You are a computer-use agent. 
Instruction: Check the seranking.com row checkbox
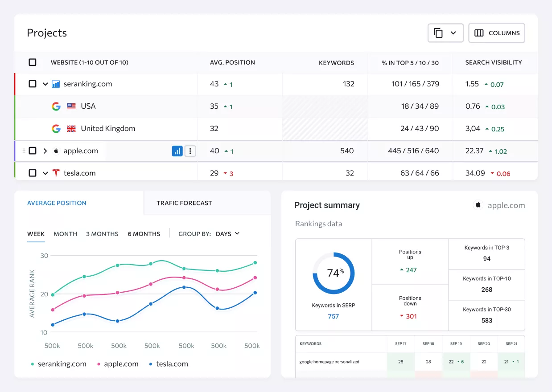coord(33,84)
